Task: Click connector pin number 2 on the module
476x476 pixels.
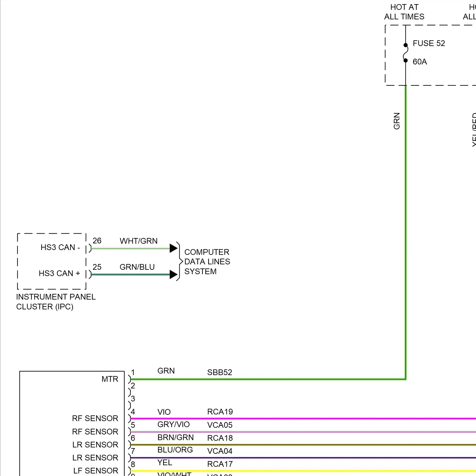Action: click(x=133, y=386)
